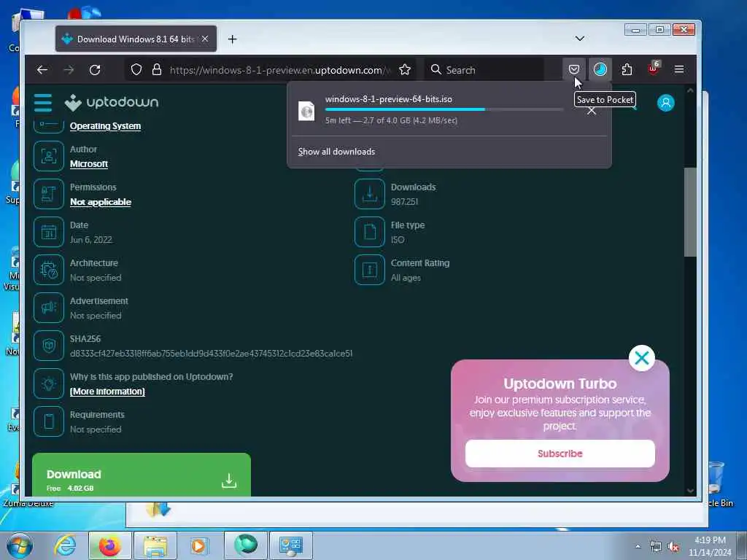This screenshot has height=560, width=747.
Task: Open the control panel taskbar item
Action: (x=291, y=545)
